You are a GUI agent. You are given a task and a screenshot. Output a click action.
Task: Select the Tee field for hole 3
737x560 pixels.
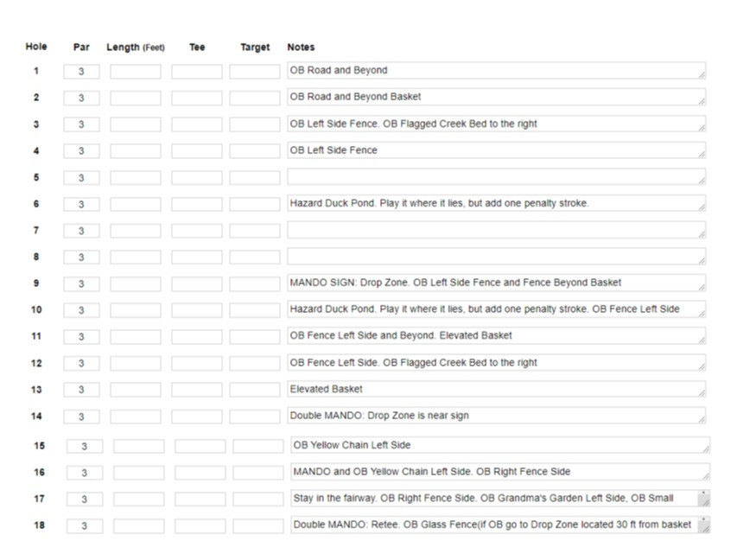pyautogui.click(x=196, y=124)
